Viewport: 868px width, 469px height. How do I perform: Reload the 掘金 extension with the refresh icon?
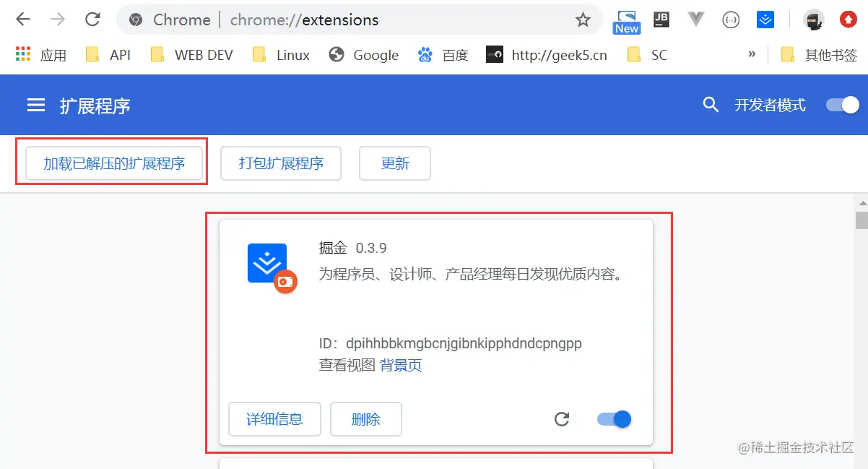click(x=562, y=419)
